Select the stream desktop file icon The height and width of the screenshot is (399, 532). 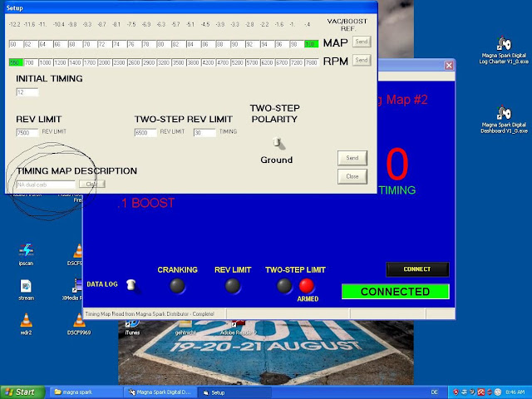(x=26, y=290)
